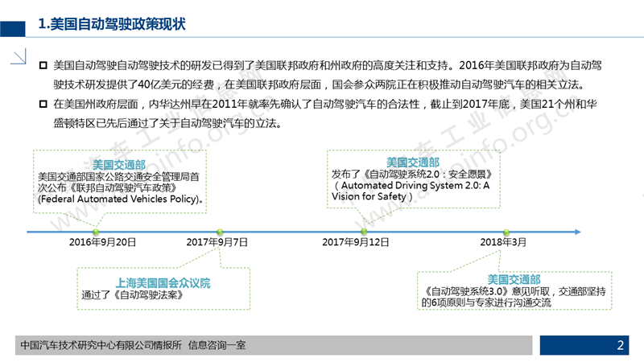This screenshot has height=362, width=644.
Task: Click the 美国交通部 heading above Federal Automated Vehicles Policy
Action: 119,165
